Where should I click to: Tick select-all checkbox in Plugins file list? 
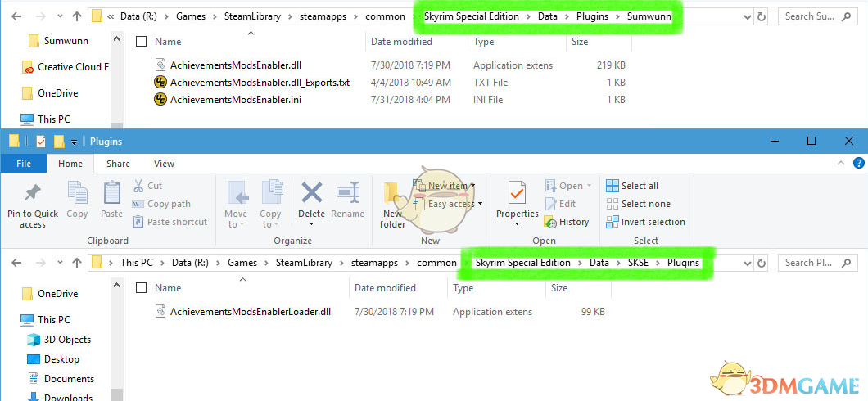142,287
